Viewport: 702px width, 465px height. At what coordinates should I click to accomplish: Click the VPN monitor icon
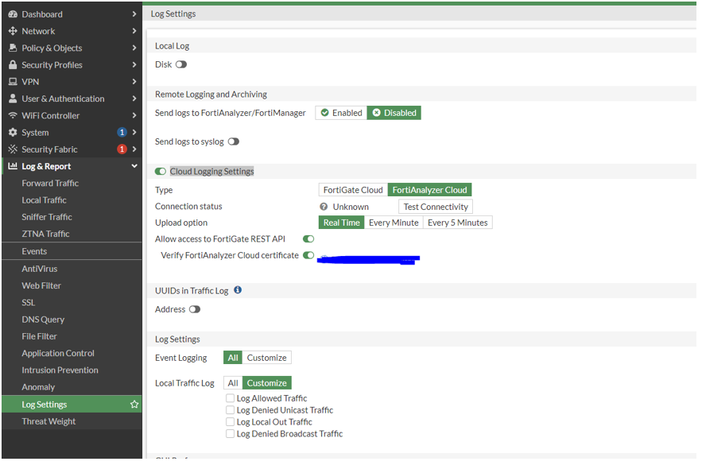click(13, 82)
